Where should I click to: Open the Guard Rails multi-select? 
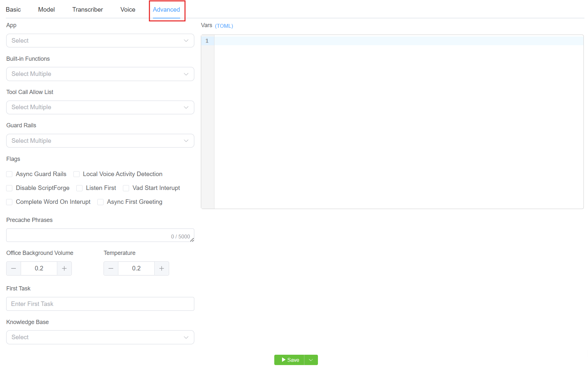click(x=100, y=141)
